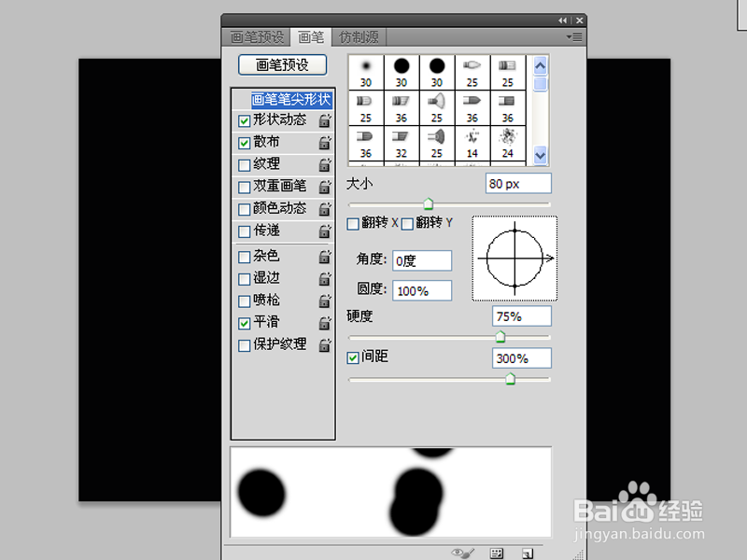Click brush list scroll up arrow
The image size is (747, 560).
541,65
